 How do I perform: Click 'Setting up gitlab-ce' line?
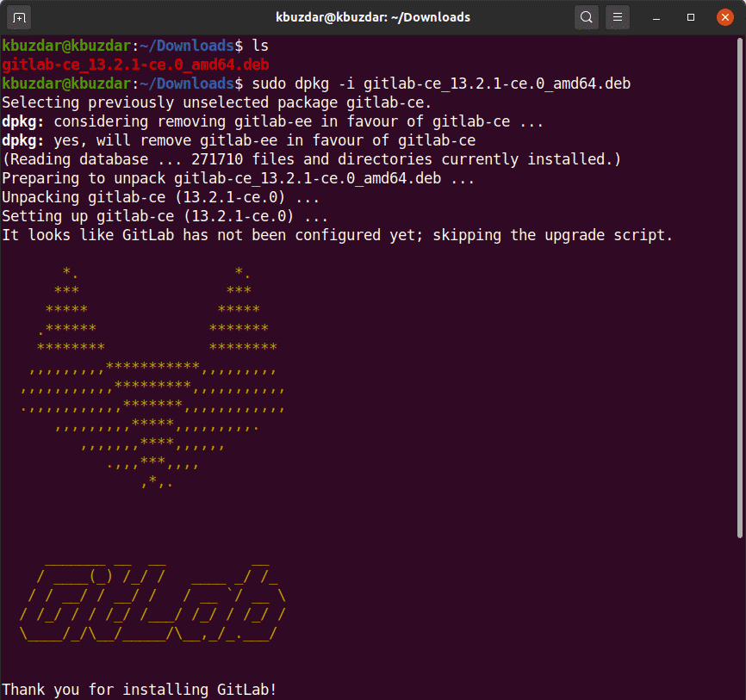[x=165, y=216]
